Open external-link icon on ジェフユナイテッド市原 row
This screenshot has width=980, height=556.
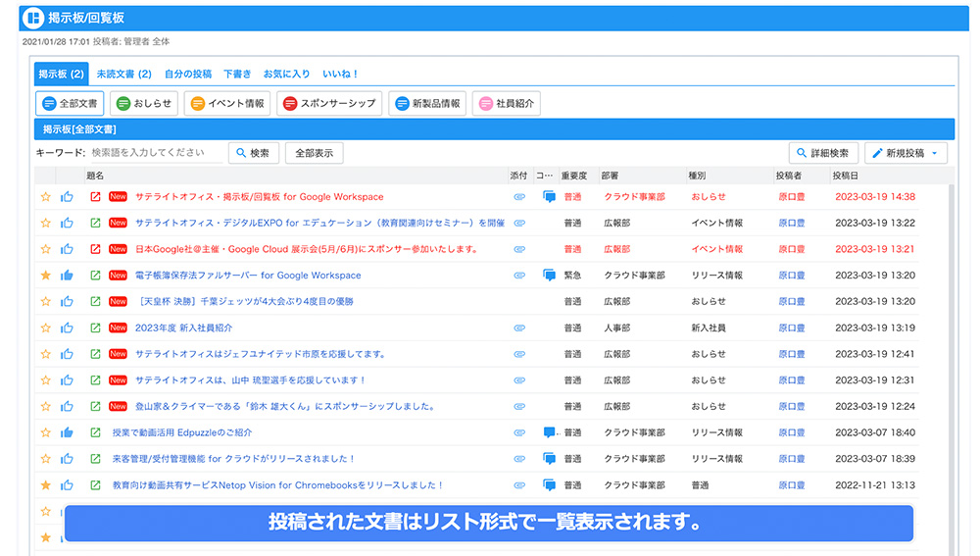[95, 354]
